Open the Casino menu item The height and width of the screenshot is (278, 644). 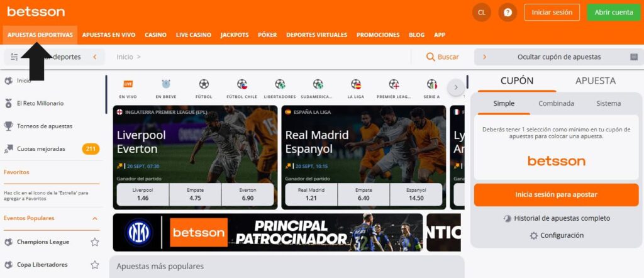(155, 35)
